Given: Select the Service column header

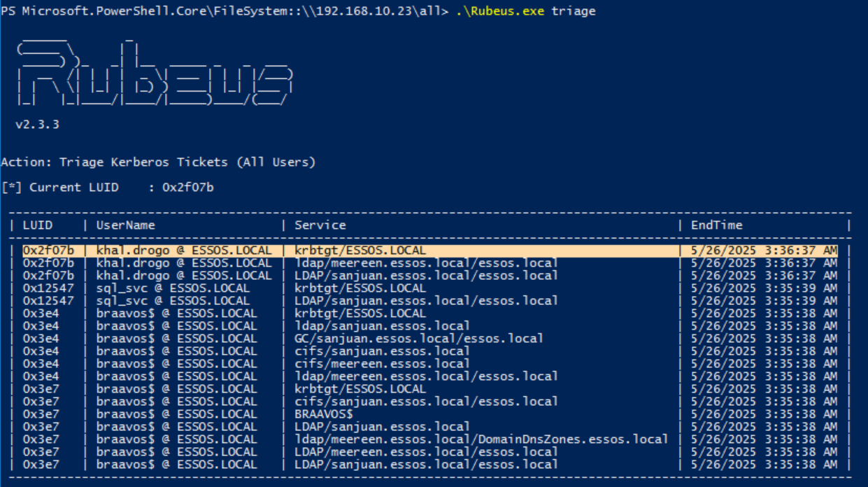Looking at the screenshot, I should click(320, 225).
